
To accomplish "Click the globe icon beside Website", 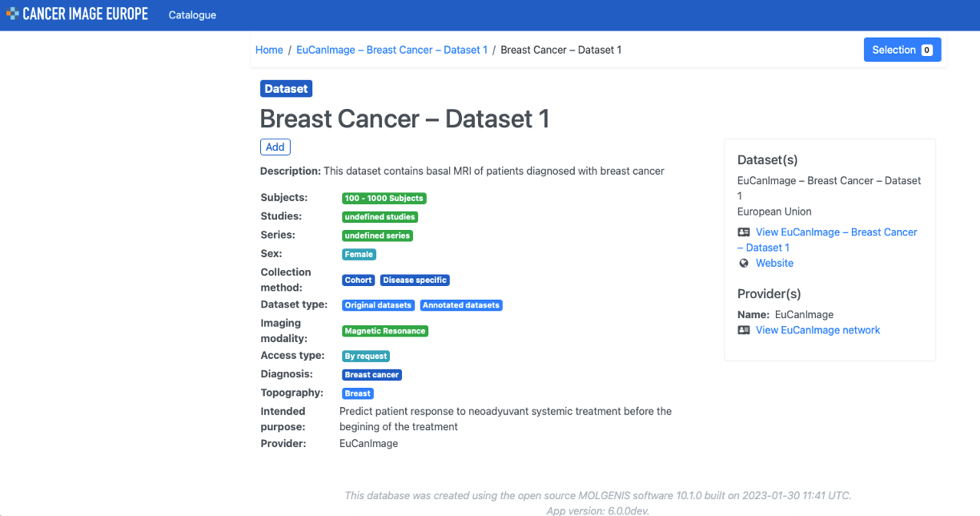I will pos(744,263).
